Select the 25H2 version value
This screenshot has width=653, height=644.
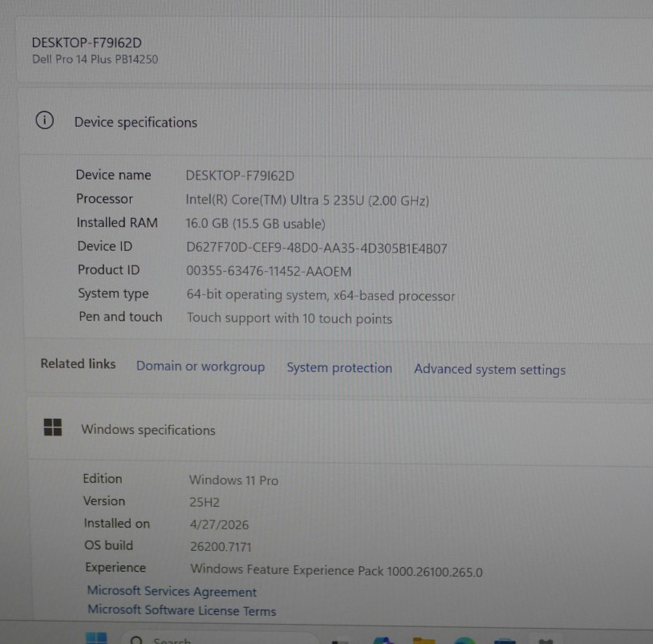click(204, 503)
